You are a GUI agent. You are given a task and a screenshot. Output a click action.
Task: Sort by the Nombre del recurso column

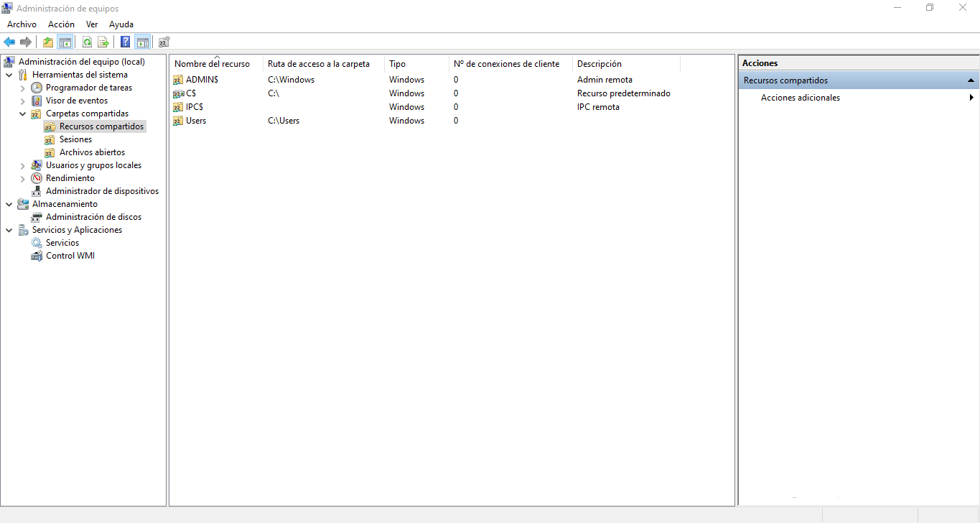[x=212, y=64]
